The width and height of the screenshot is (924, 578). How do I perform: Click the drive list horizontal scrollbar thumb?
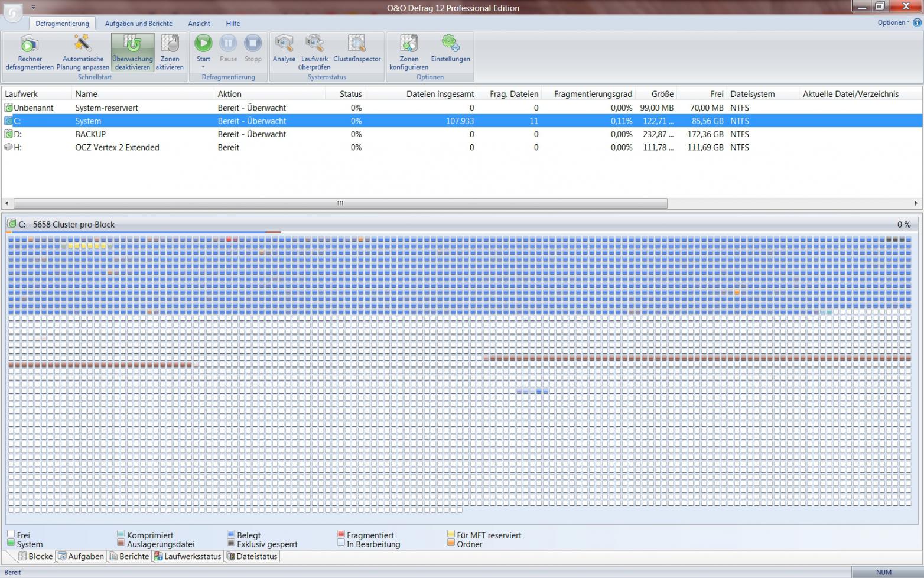(x=340, y=203)
